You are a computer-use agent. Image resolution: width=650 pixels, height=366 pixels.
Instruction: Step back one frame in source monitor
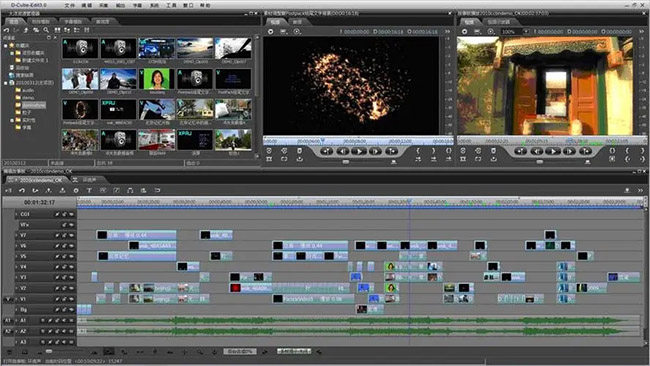point(343,151)
